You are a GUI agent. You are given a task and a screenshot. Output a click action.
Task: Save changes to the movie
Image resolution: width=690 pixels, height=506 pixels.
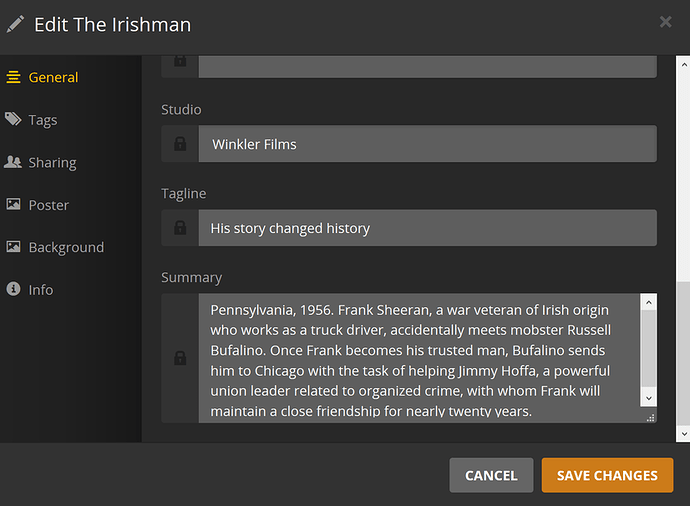click(607, 475)
